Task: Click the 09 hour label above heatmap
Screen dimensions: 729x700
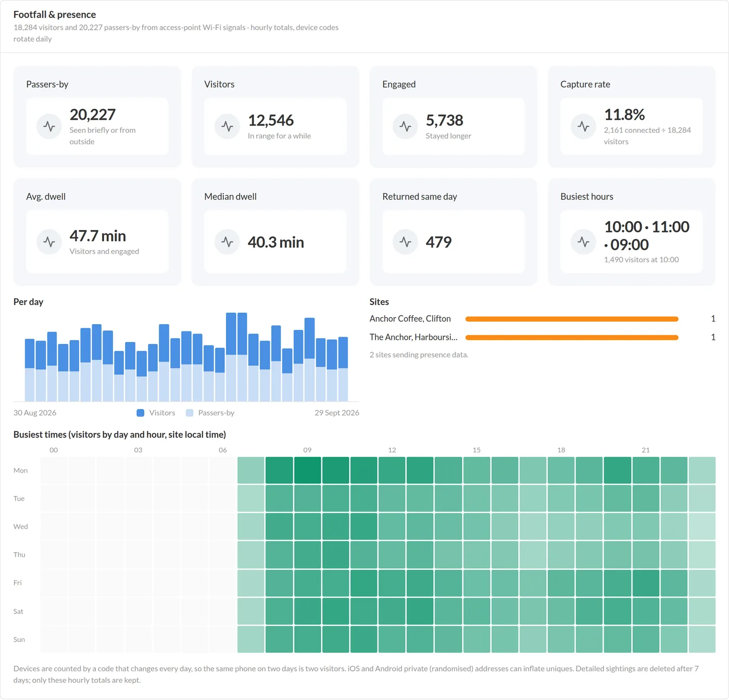Action: tap(307, 450)
